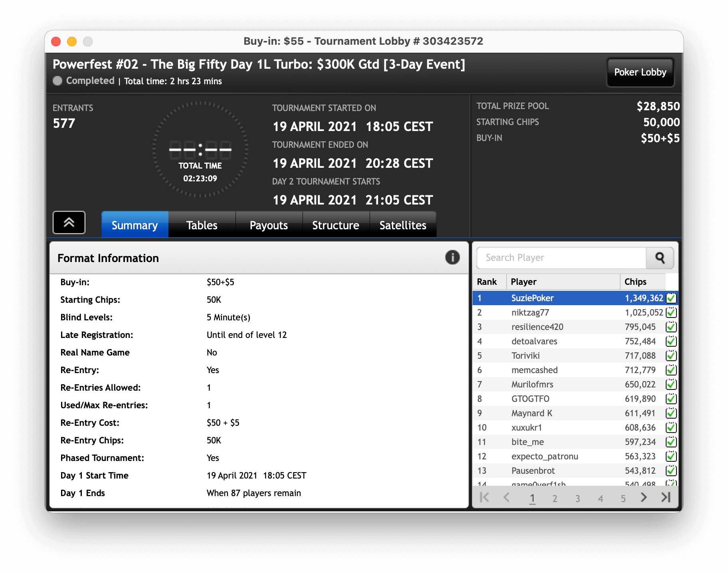The height and width of the screenshot is (572, 728).
Task: Open the Structure tab
Action: tap(336, 225)
